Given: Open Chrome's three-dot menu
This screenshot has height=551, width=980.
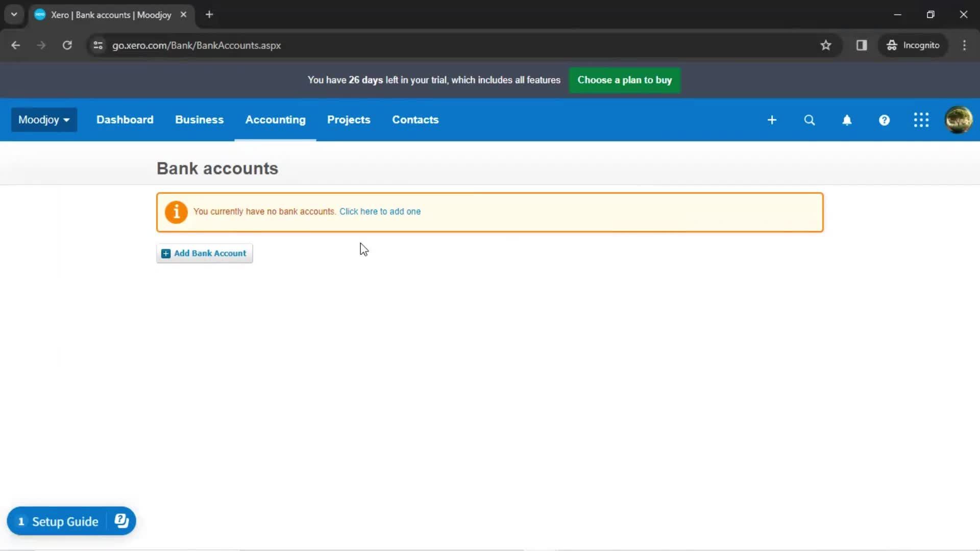Looking at the screenshot, I should 964,45.
